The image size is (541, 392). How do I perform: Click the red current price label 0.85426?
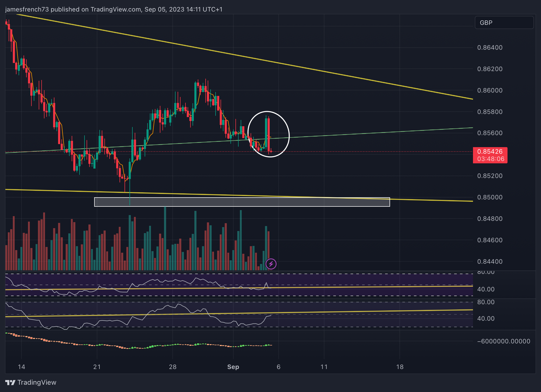coord(490,152)
